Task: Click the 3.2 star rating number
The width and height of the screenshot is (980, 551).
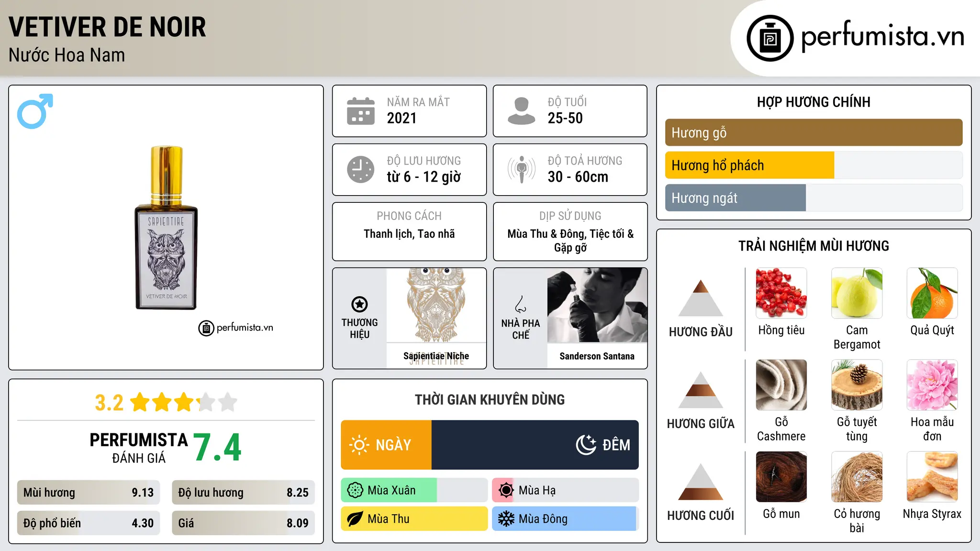Action: (109, 403)
